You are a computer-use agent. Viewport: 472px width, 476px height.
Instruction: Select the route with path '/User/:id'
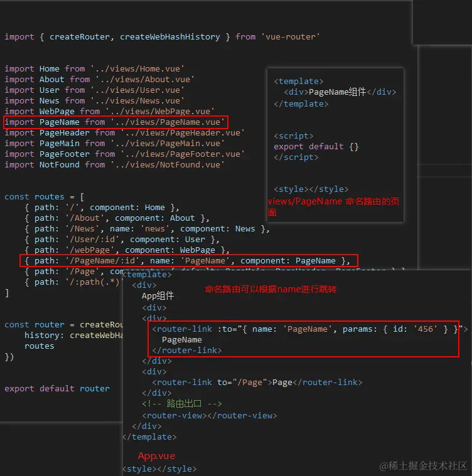coord(122,239)
